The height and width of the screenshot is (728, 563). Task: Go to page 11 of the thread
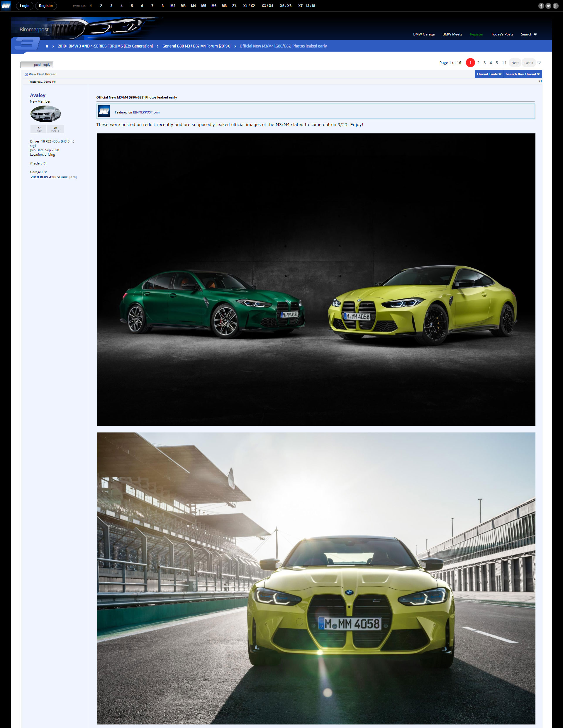point(504,63)
